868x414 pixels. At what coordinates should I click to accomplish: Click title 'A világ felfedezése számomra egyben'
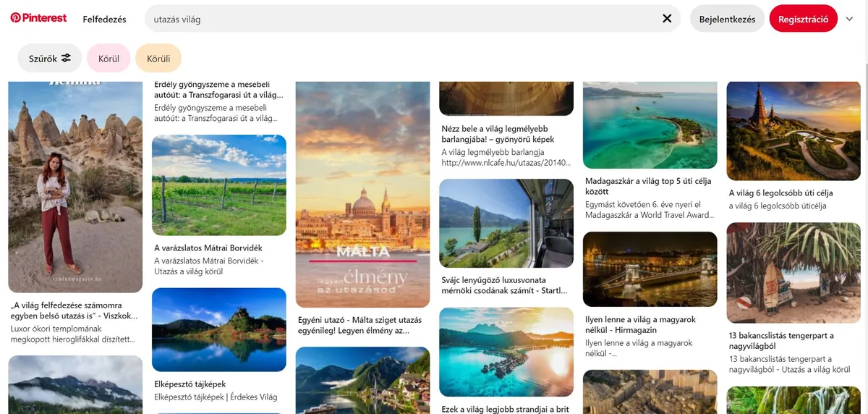[x=74, y=310]
